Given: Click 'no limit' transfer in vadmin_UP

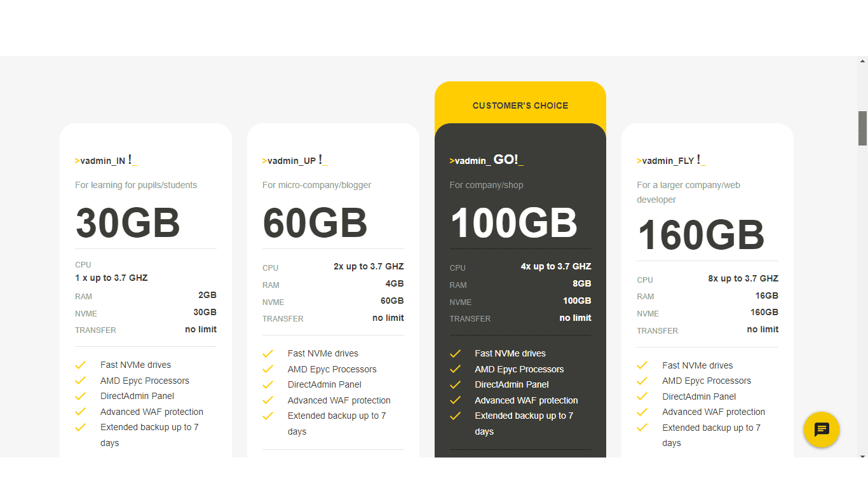Looking at the screenshot, I should (388, 318).
